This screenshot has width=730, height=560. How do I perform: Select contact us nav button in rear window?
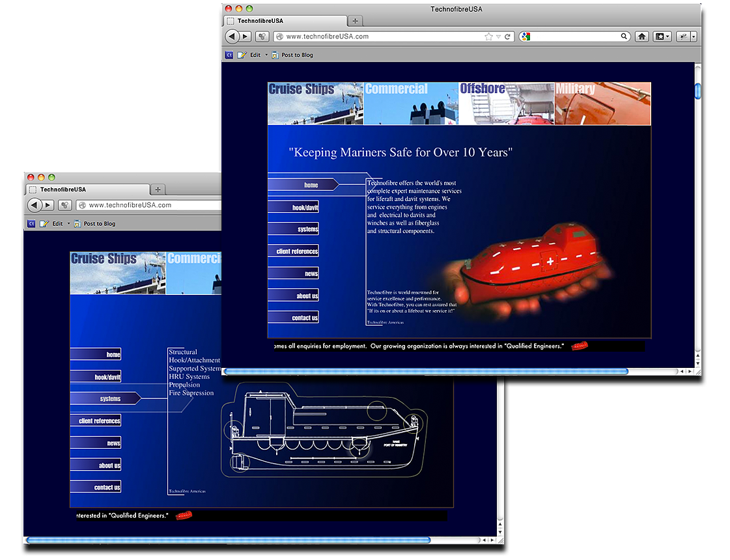coord(96,487)
